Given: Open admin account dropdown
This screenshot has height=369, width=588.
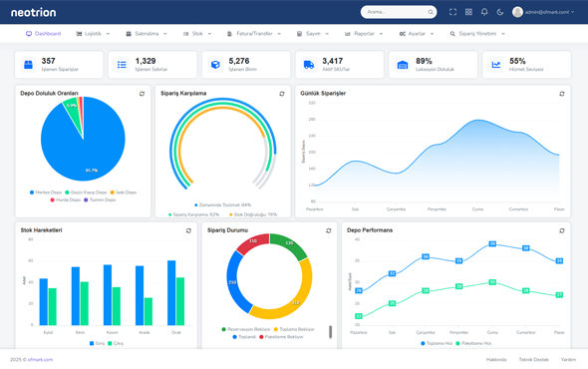Looking at the screenshot, I should [x=549, y=12].
